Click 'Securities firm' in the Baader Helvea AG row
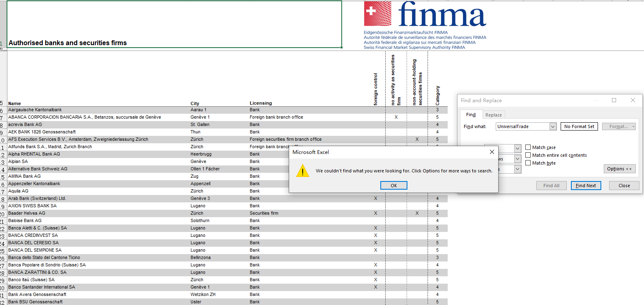This screenshot has width=644, height=305. [x=307, y=213]
